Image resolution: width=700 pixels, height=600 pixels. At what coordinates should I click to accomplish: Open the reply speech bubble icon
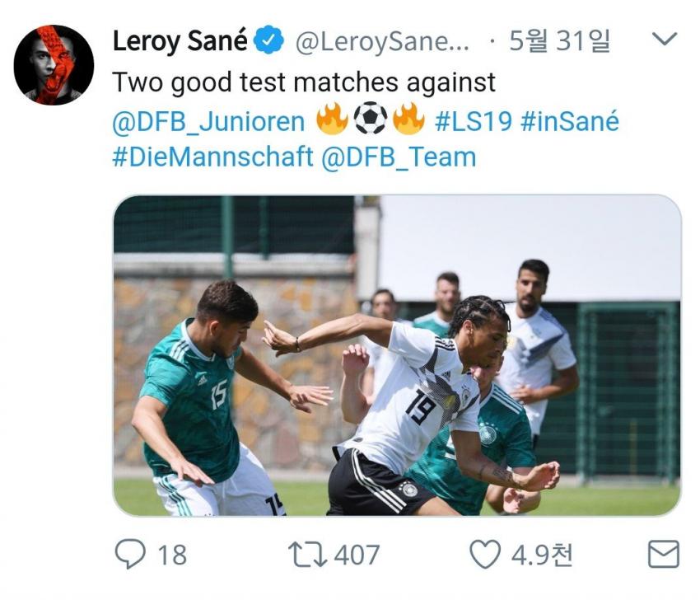click(x=130, y=554)
